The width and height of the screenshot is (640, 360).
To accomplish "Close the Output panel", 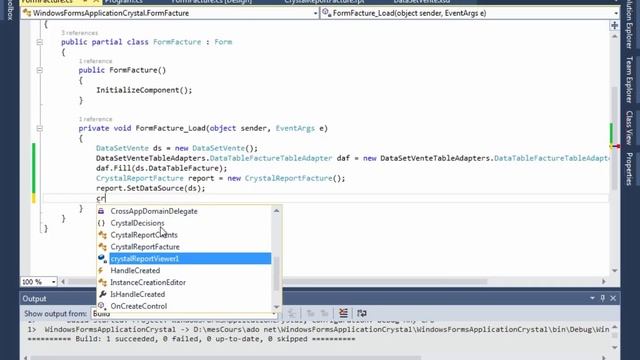I will pyautogui.click(x=613, y=298).
